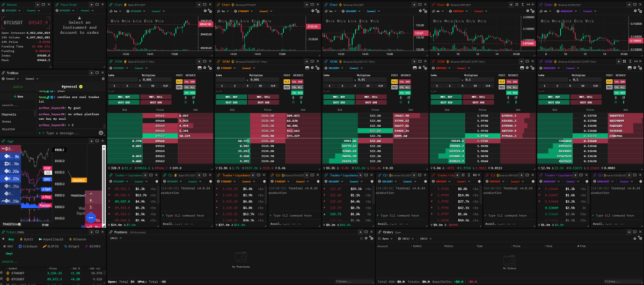The image size is (644, 285).
Task: Open BTCUSDT DOM settings gear
Action: (204, 68)
